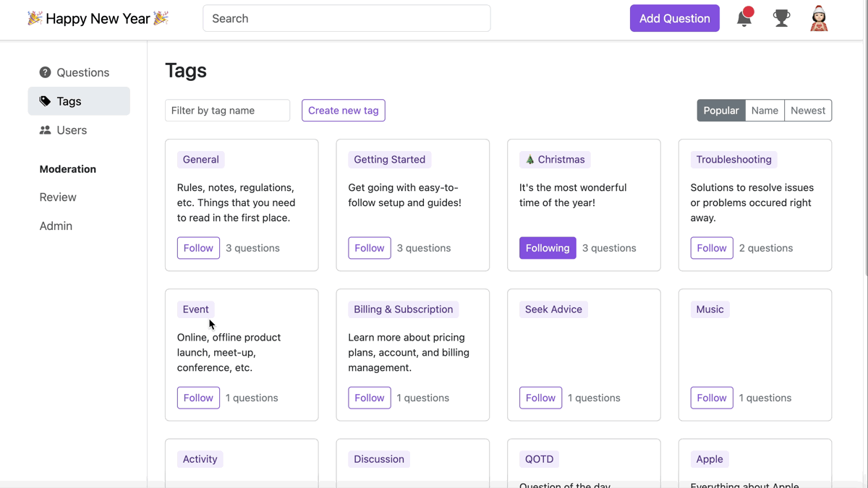Click the top Search box

click(x=346, y=19)
